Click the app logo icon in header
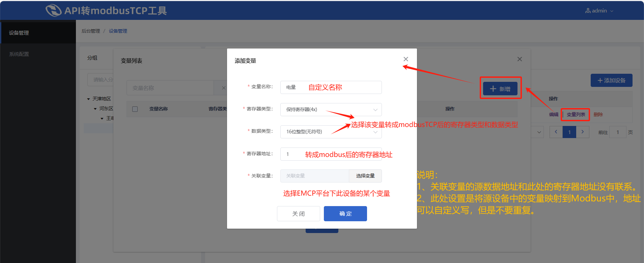 pos(53,10)
